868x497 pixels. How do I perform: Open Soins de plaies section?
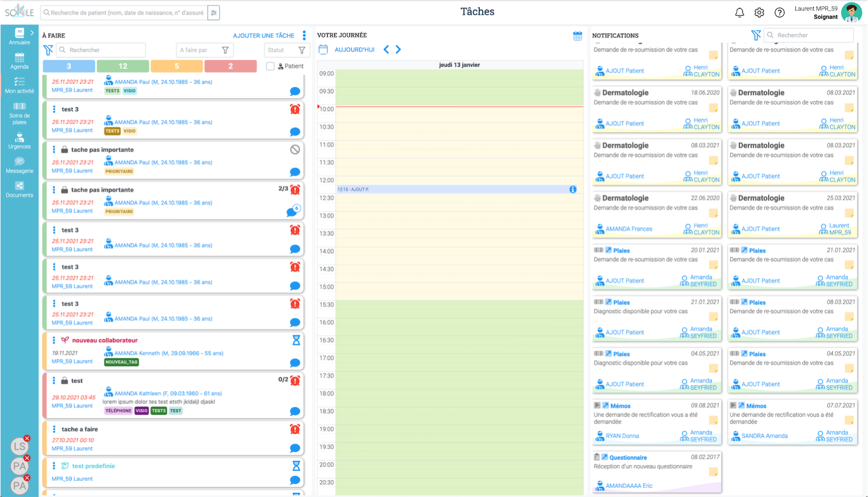(20, 113)
